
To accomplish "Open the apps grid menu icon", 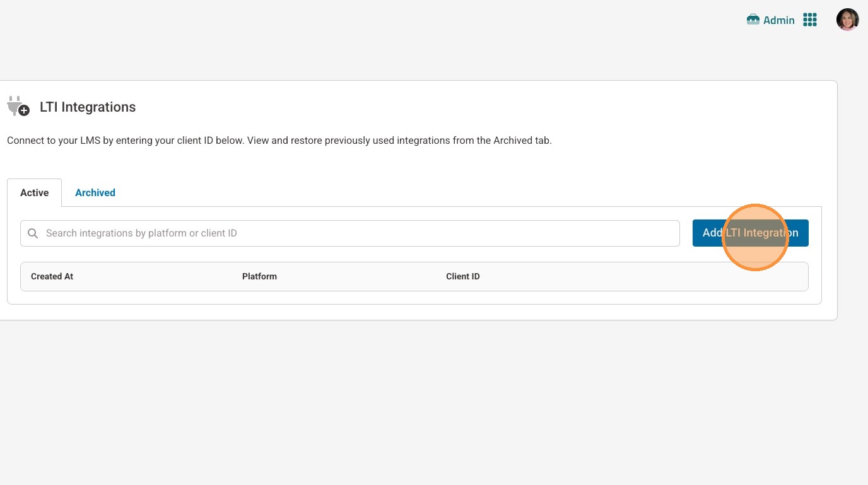I will 810,20.
